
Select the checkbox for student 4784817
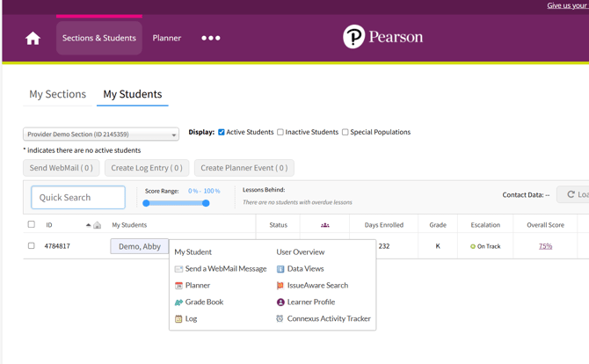[x=32, y=246]
